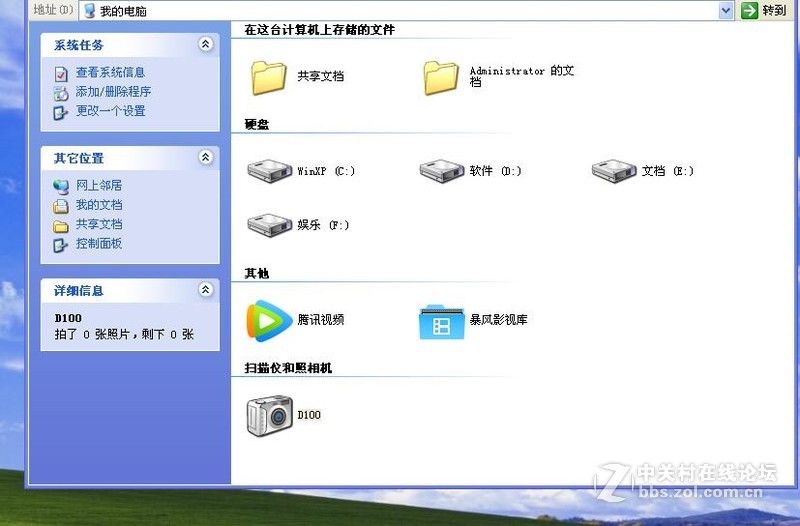
Task: Click the 暴风影视库 label
Action: coord(498,320)
